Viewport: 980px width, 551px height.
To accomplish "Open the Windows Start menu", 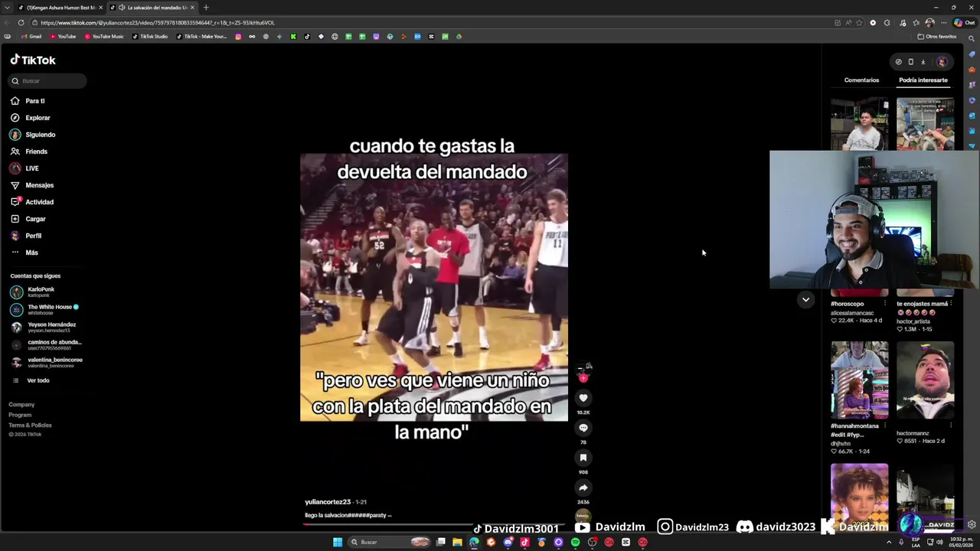I will pos(338,543).
